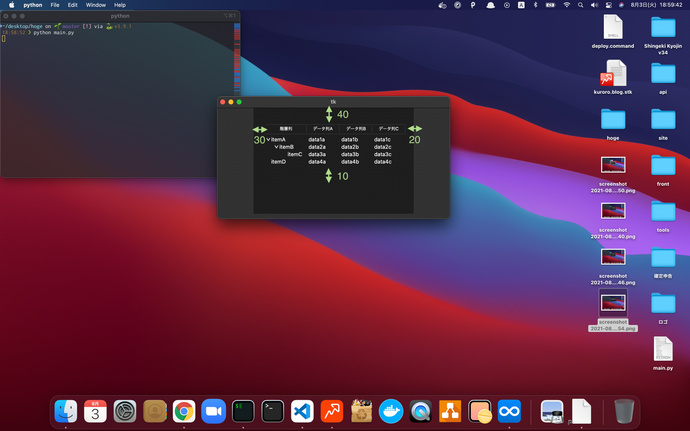Screen dimensions: 690x431
Task: Click the data4a cell
Action: [x=317, y=162]
